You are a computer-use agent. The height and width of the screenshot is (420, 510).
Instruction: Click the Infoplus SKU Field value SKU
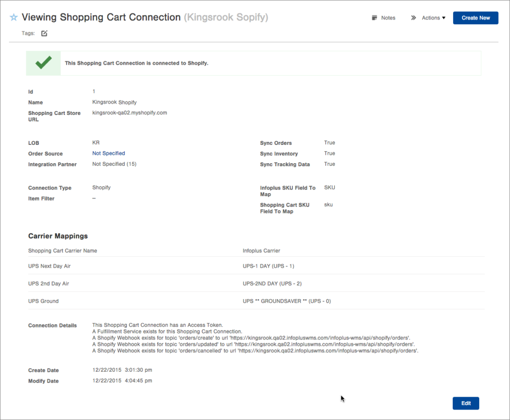coord(330,188)
